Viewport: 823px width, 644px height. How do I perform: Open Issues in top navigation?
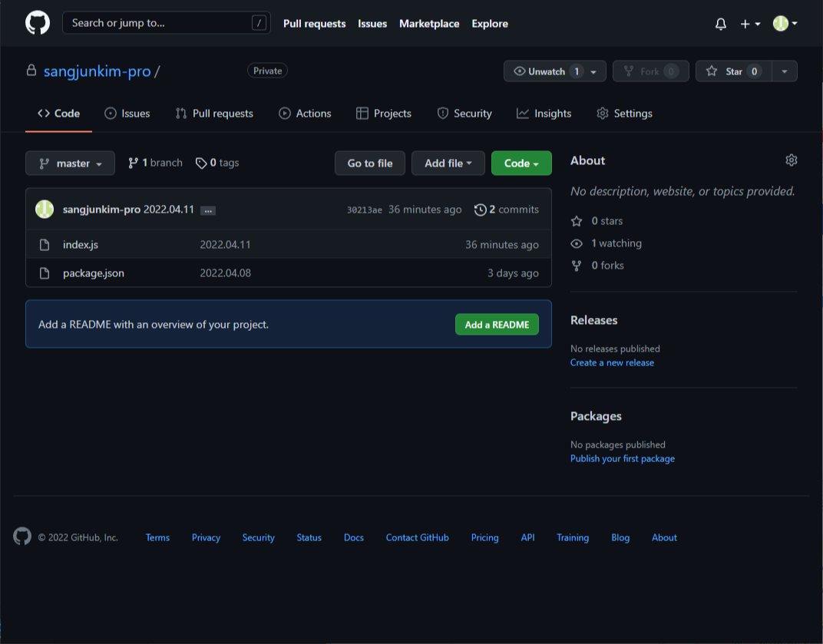coord(372,24)
